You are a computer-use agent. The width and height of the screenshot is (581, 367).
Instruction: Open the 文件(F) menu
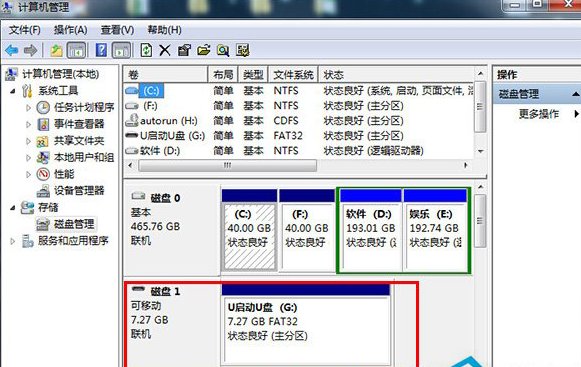coord(25,30)
